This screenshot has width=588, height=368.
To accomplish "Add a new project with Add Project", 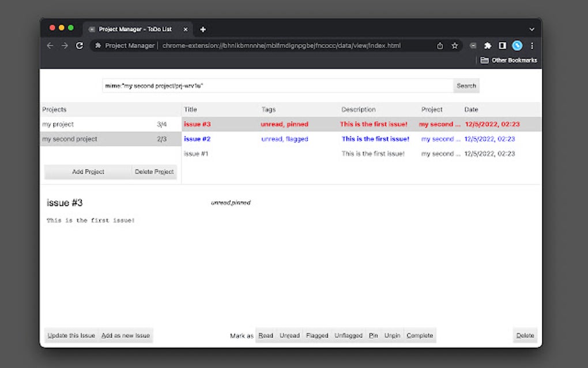I will (87, 171).
